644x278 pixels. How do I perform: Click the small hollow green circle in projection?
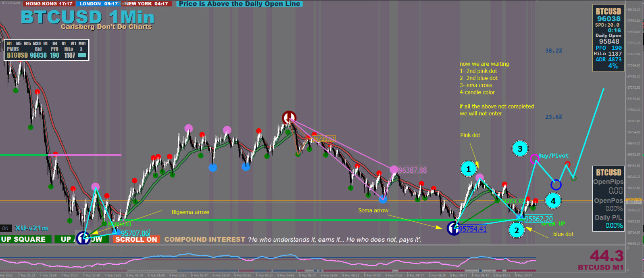click(x=573, y=178)
